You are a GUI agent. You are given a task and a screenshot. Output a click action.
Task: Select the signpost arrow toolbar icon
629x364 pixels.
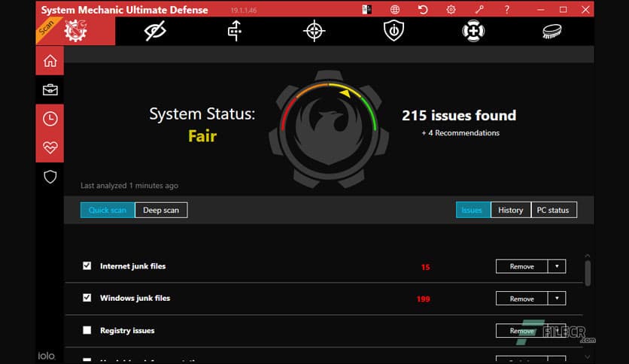click(235, 31)
